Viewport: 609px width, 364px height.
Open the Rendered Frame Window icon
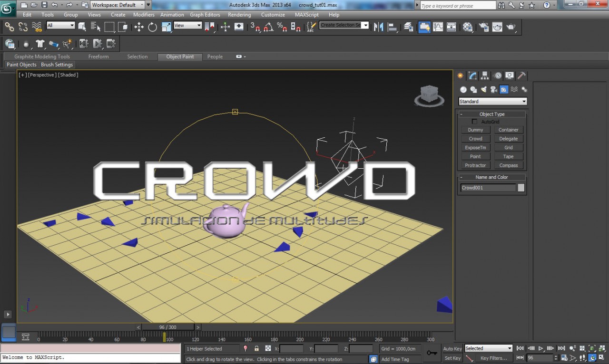[x=497, y=27]
